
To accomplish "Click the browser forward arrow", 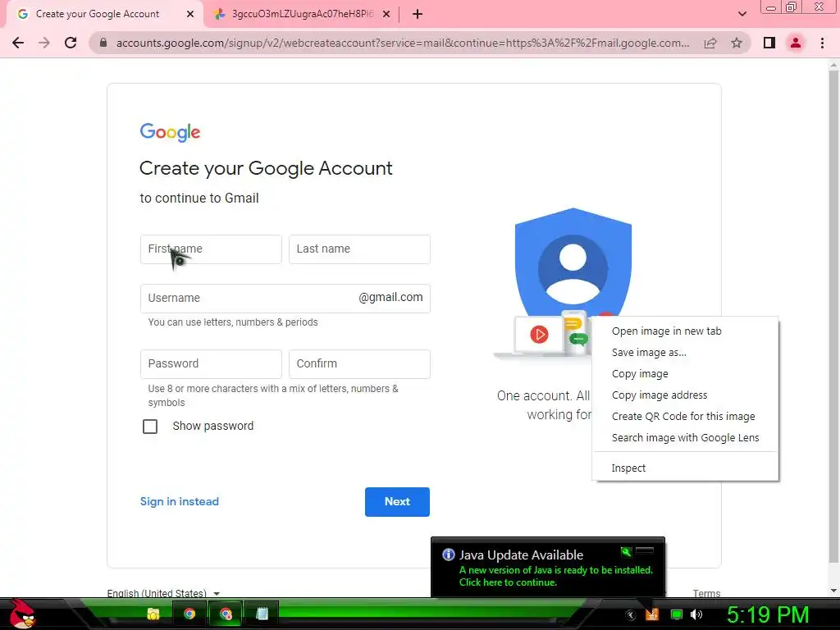I will coord(44,43).
